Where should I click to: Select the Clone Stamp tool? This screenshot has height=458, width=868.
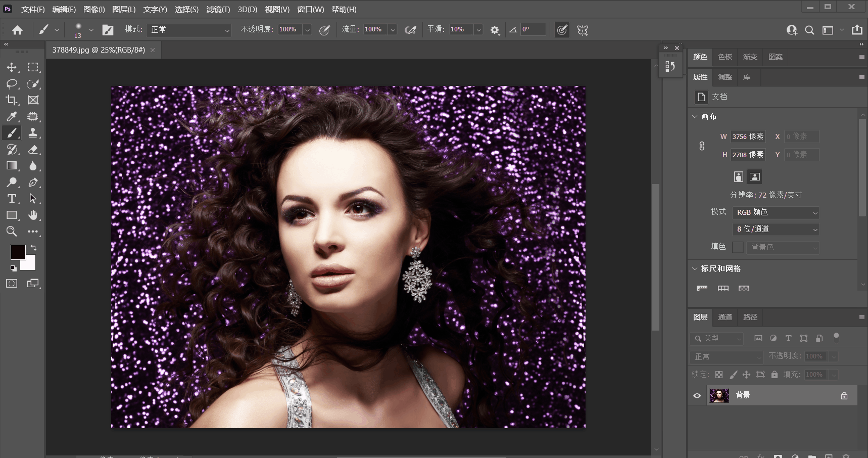tap(33, 133)
